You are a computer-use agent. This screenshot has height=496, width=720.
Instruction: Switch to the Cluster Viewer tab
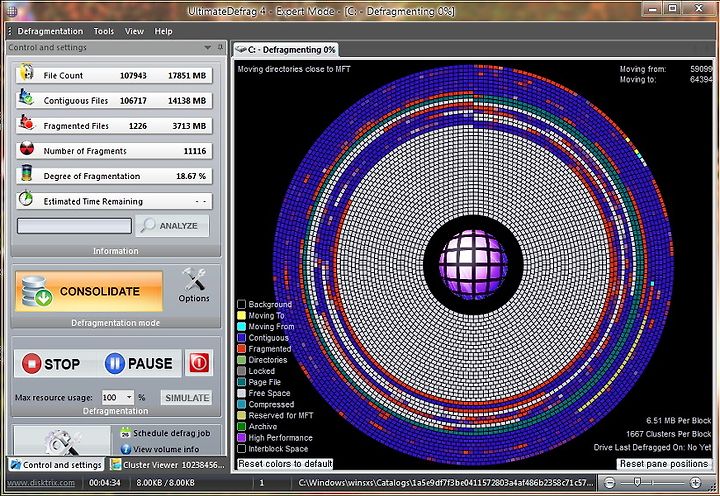click(167, 465)
